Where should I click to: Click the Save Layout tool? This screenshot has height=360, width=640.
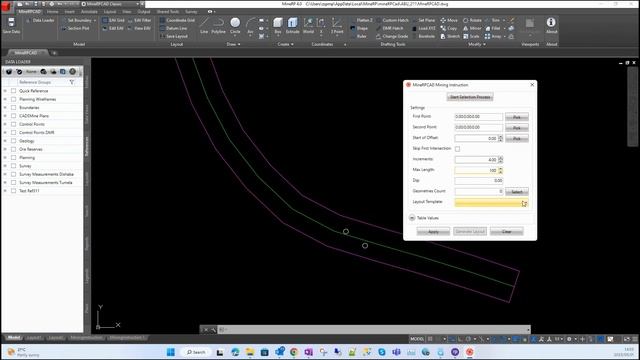click(x=173, y=36)
